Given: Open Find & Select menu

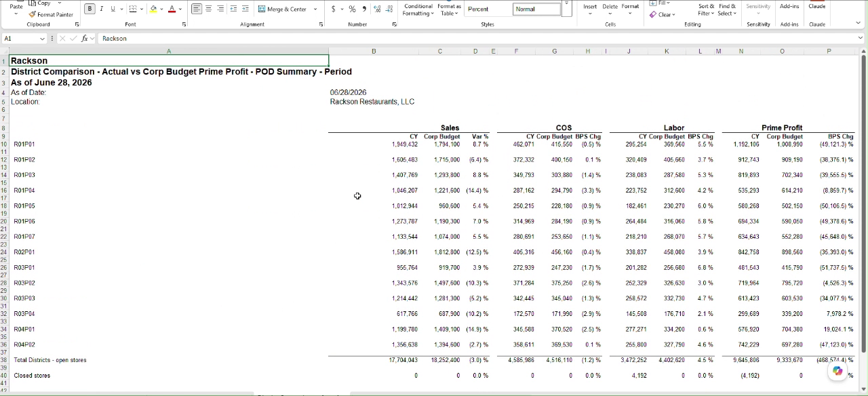Looking at the screenshot, I should coord(727,9).
